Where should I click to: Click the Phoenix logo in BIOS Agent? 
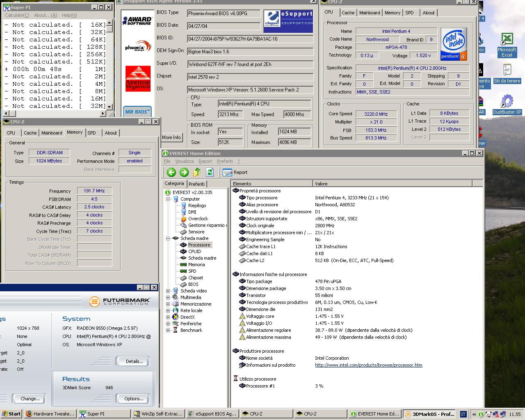138,46
